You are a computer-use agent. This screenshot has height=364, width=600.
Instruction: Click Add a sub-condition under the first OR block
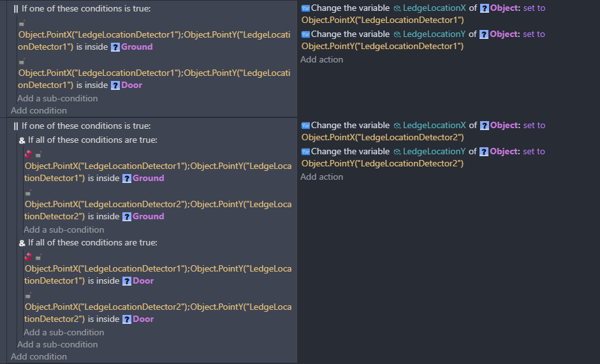[x=57, y=98]
